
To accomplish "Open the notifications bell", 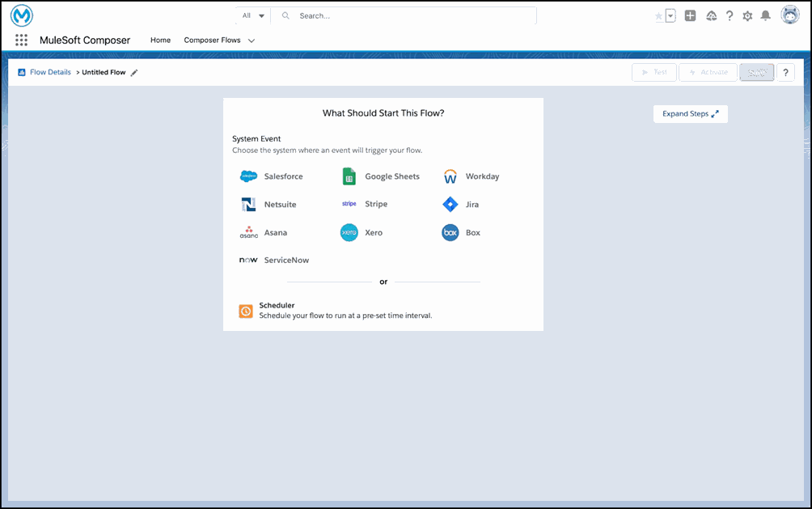I will tap(765, 15).
